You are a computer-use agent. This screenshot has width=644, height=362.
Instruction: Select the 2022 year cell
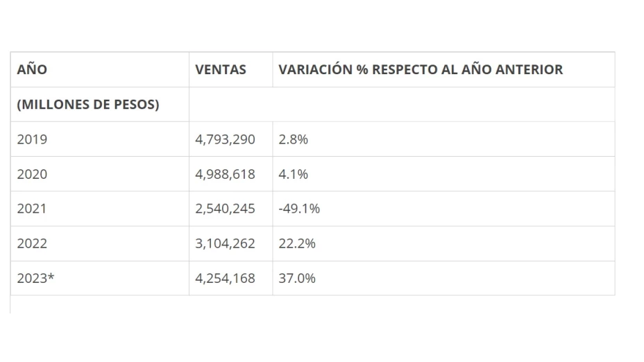click(x=100, y=244)
